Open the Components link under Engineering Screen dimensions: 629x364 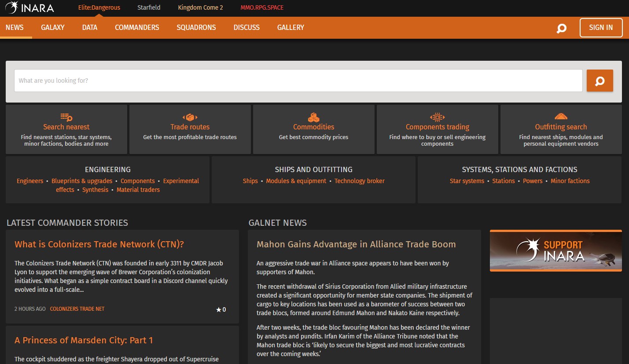pyautogui.click(x=138, y=181)
